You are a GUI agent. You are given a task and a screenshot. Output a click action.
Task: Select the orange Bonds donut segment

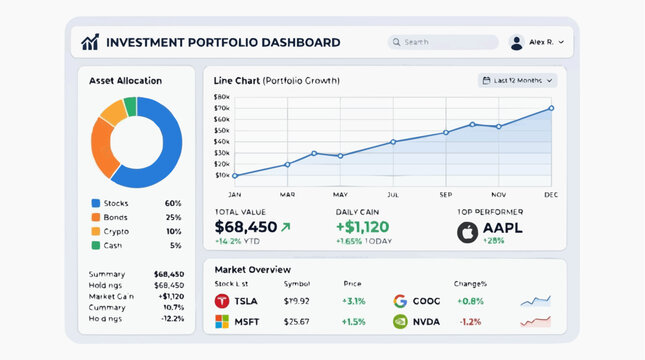[x=101, y=148]
